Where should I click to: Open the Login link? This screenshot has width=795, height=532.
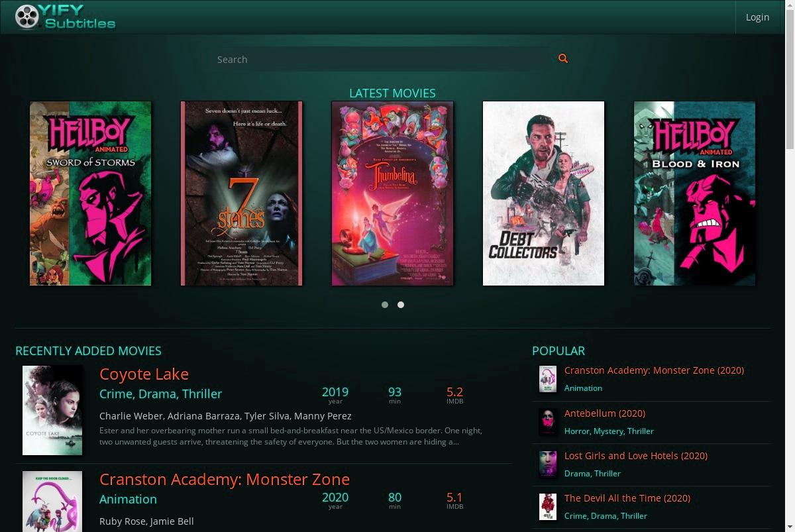click(757, 17)
